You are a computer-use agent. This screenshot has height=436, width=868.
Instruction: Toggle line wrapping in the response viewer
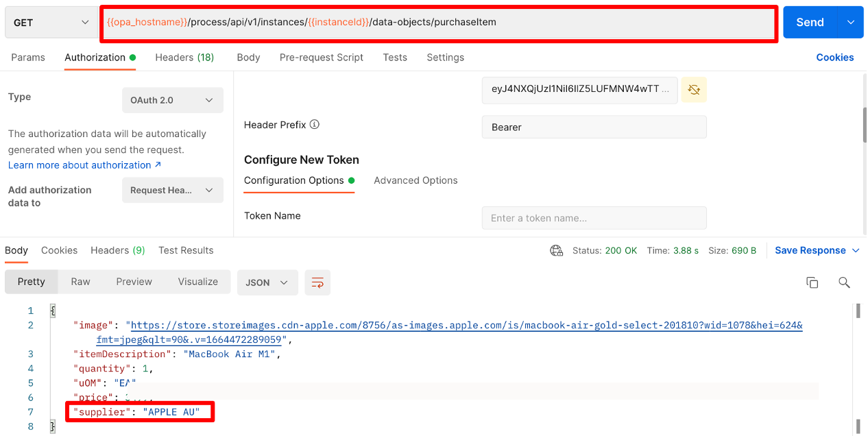tap(317, 282)
